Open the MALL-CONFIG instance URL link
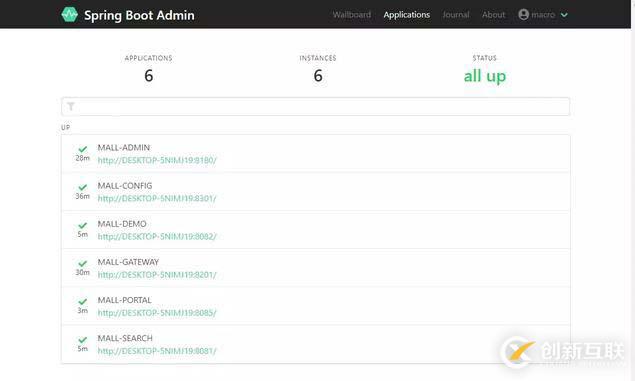635x381 pixels. pos(157,198)
